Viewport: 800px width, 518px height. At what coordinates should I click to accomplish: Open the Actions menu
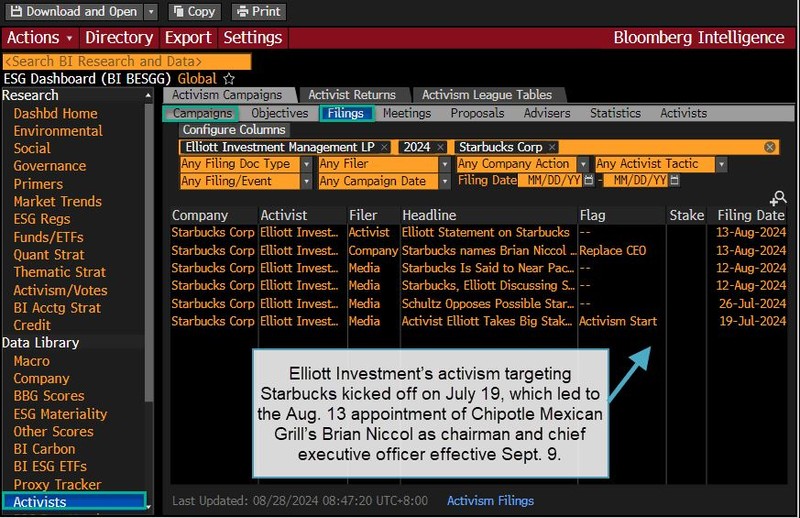point(40,38)
